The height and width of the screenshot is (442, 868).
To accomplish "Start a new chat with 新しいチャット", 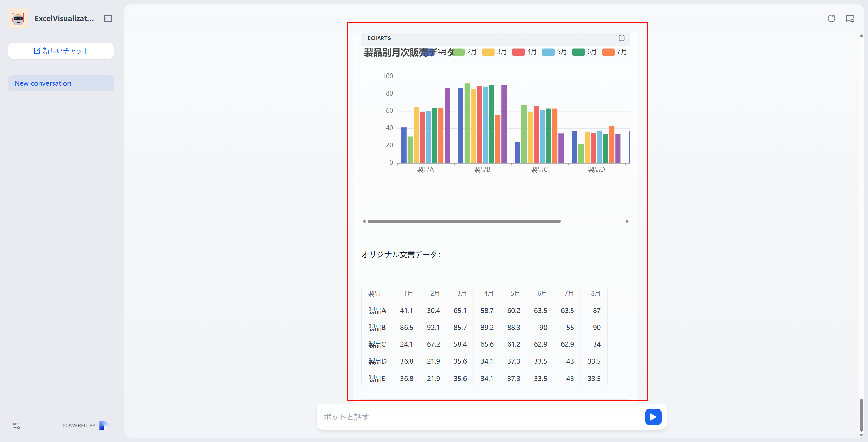I will 61,50.
